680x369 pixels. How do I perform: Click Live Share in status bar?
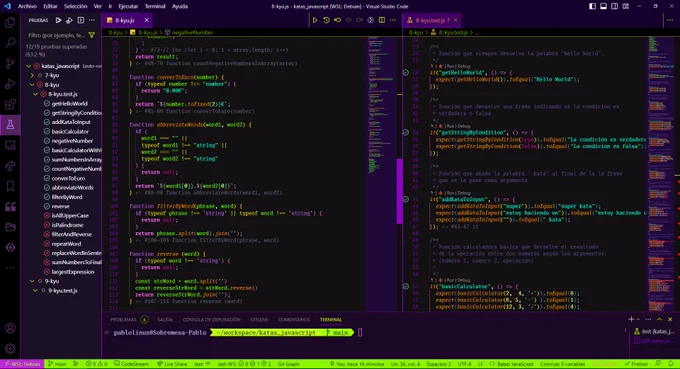tap(172, 364)
